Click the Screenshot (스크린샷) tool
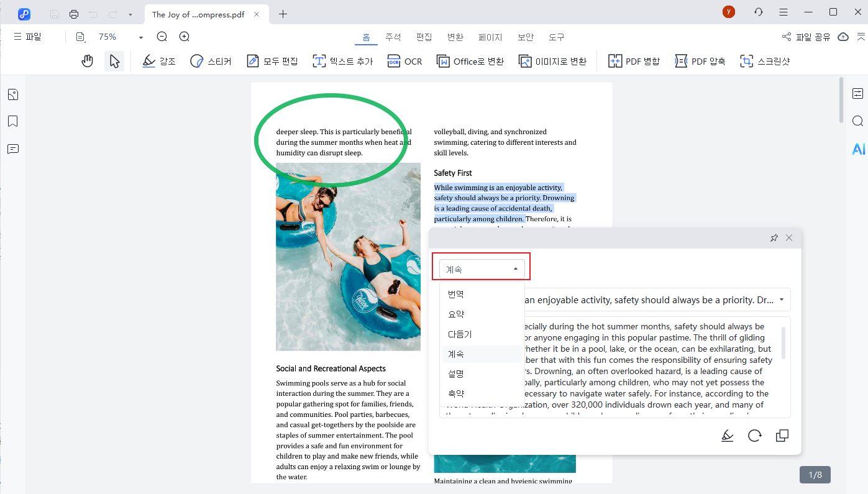 pos(765,61)
